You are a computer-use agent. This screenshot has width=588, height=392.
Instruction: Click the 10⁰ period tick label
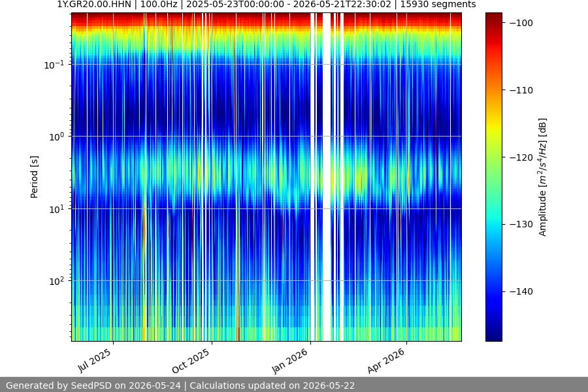[57, 137]
